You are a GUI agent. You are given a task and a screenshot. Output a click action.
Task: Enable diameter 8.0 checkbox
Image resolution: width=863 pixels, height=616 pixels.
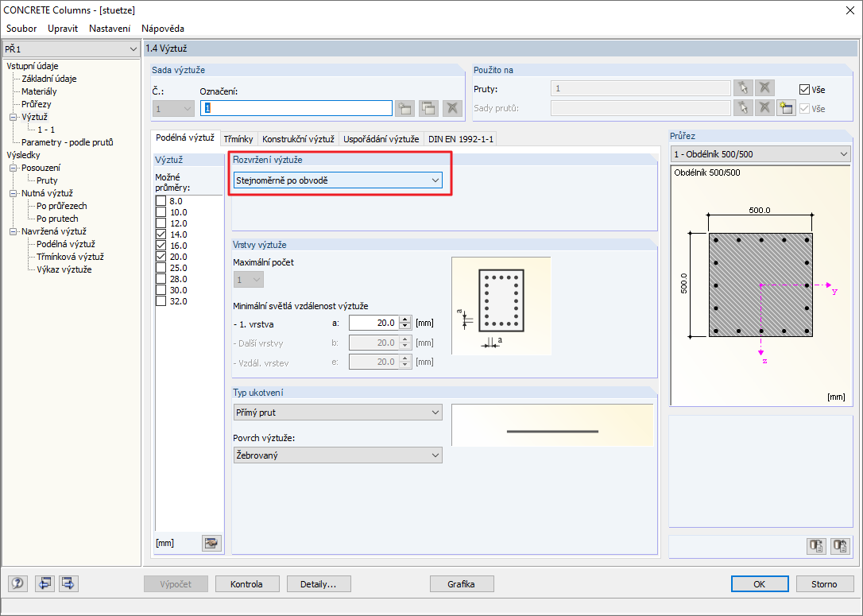coord(161,201)
